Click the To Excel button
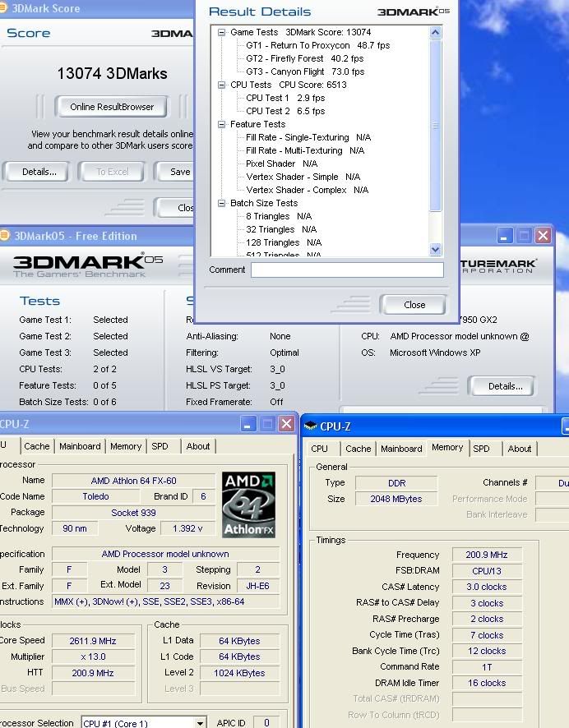 (112, 172)
